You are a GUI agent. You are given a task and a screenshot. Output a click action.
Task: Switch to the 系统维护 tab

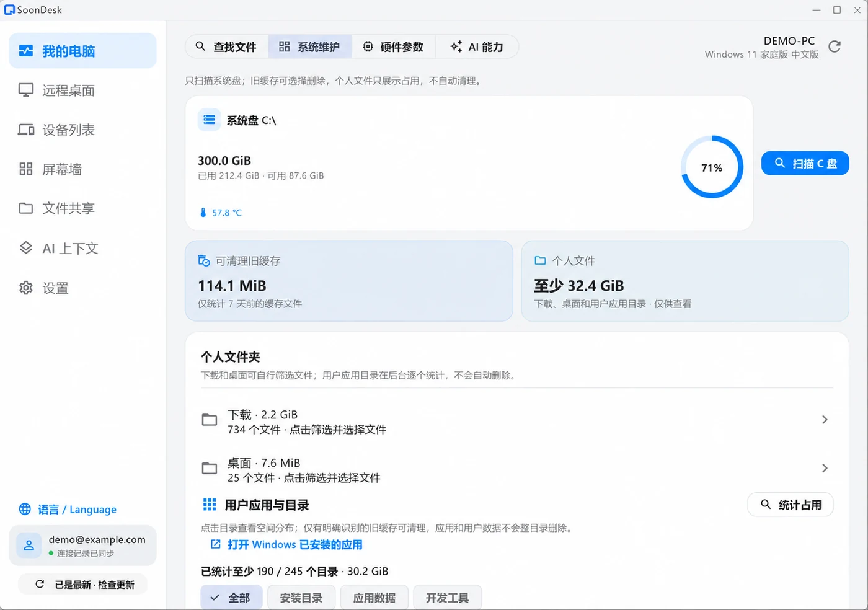click(309, 47)
